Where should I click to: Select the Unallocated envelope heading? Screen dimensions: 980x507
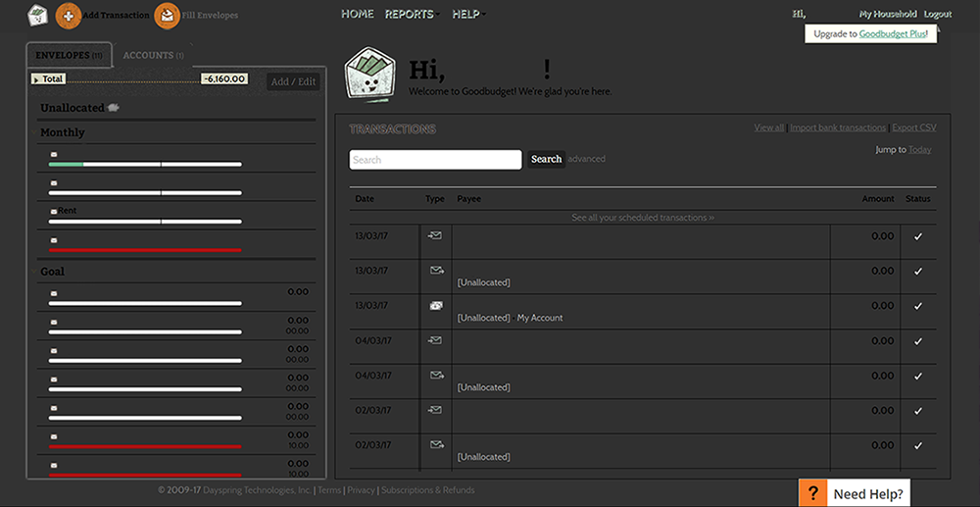tap(73, 108)
